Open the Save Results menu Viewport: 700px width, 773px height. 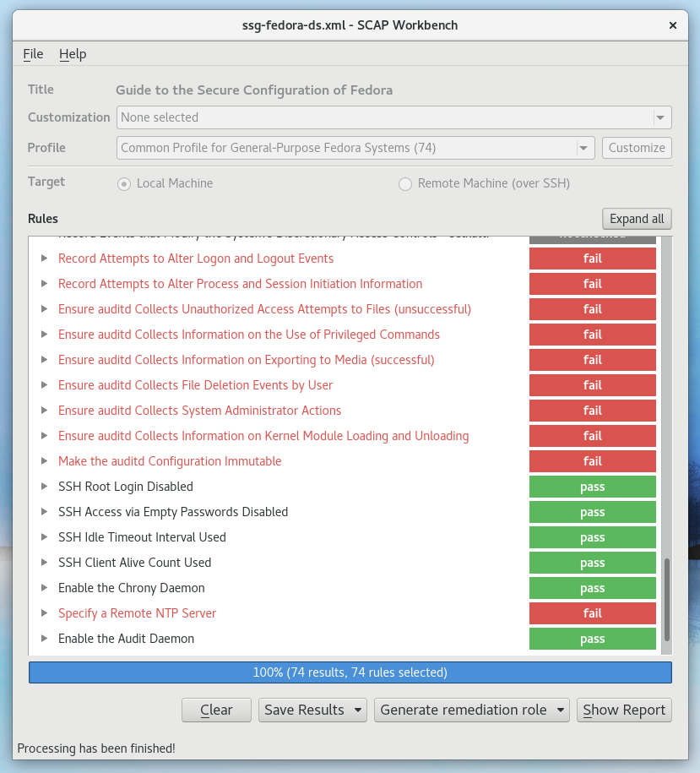[312, 710]
